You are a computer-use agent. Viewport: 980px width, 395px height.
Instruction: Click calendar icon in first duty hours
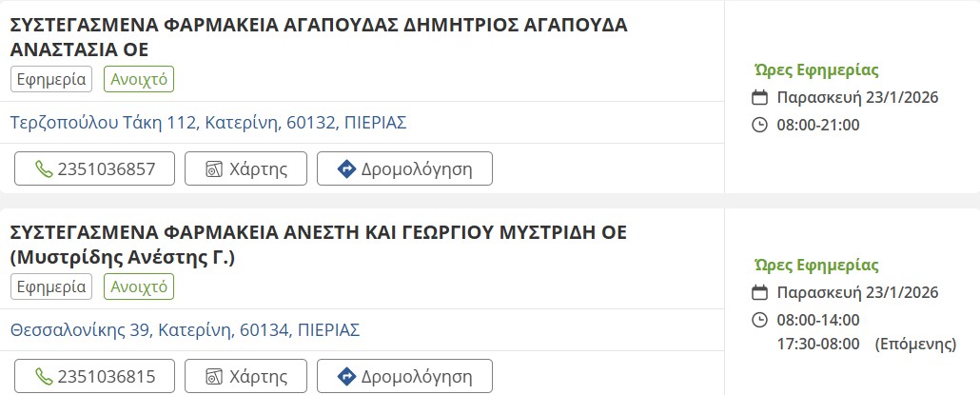point(759,98)
